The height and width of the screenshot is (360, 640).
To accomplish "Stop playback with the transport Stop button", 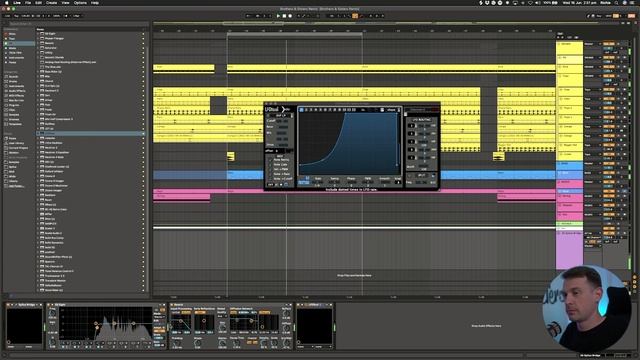I will [284, 16].
